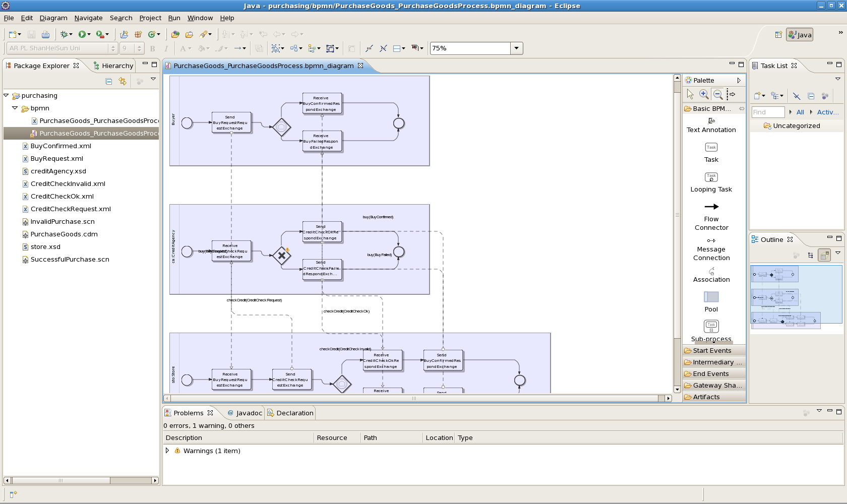Toggle show outline overview mode
Viewport: 847px width, 504px height.
tap(824, 255)
